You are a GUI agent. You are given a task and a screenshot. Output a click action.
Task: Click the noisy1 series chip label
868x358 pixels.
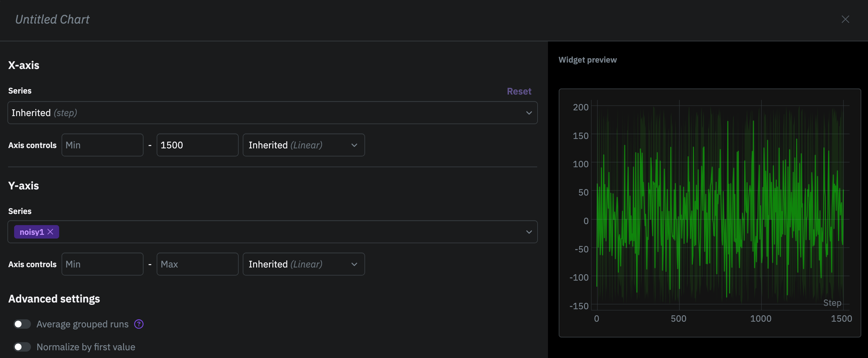[32, 232]
